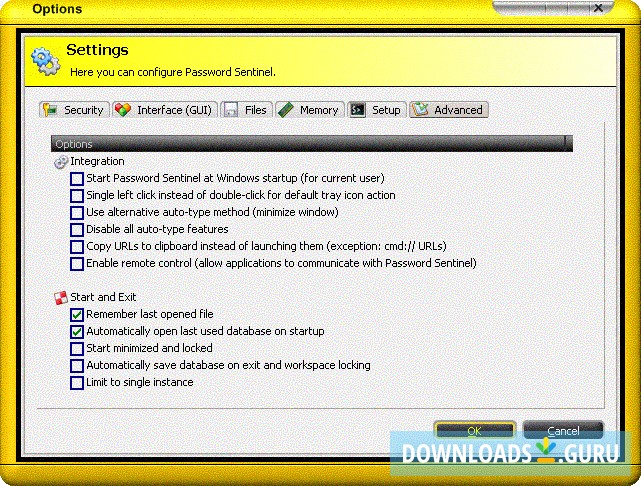
Task: Uncheck Remember last opened file
Action: tap(77, 315)
